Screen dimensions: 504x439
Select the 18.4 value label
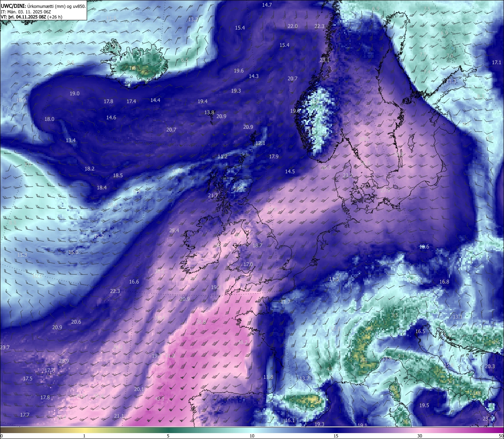click(102, 188)
